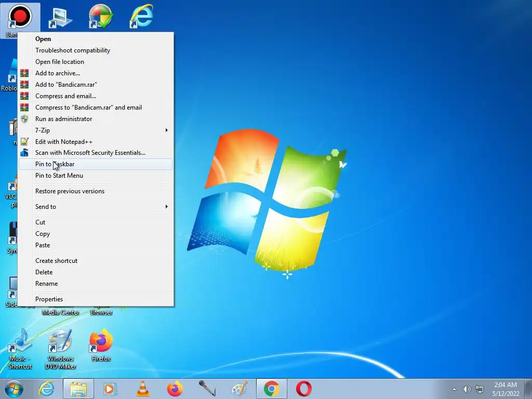The height and width of the screenshot is (399, 532).
Task: Select the Firefox desktop shortcut icon
Action: coord(101,344)
